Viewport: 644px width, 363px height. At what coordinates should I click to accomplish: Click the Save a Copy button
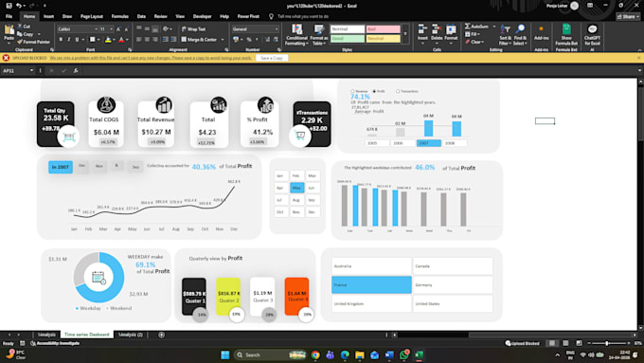coord(272,58)
